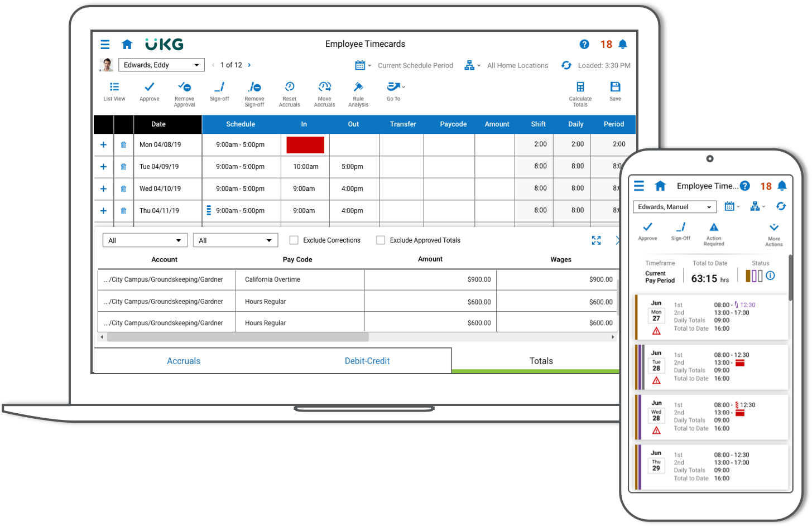Open the first All filter dropdown
This screenshot has height=527, width=812.
click(145, 240)
